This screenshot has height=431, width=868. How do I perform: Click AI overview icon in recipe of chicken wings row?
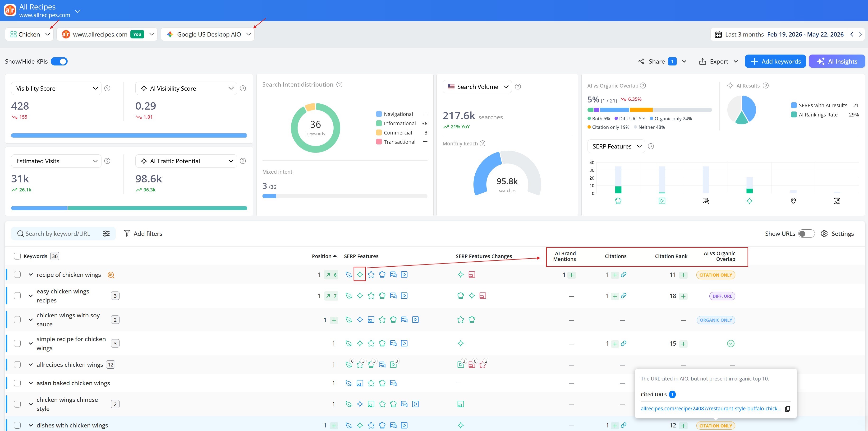(360, 275)
